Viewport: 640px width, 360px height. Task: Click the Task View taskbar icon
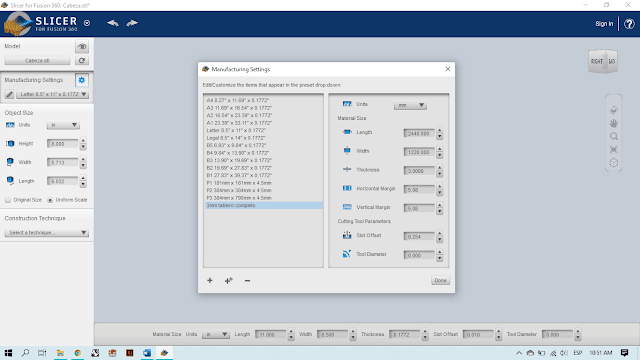[42, 353]
